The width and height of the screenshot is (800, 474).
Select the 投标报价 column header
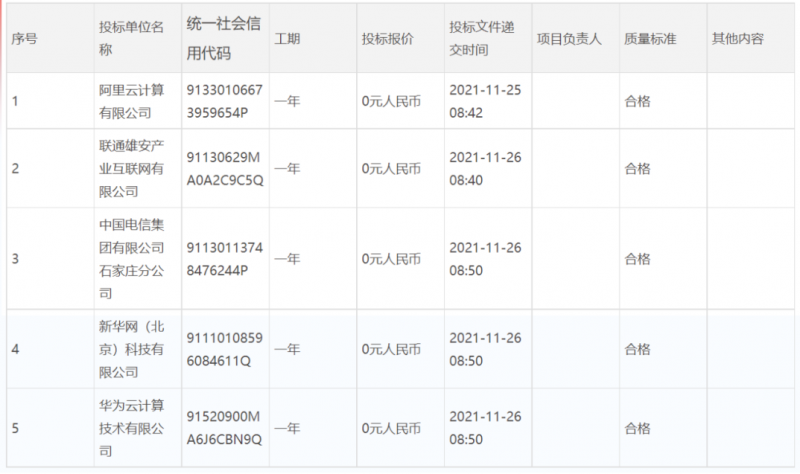(387, 39)
